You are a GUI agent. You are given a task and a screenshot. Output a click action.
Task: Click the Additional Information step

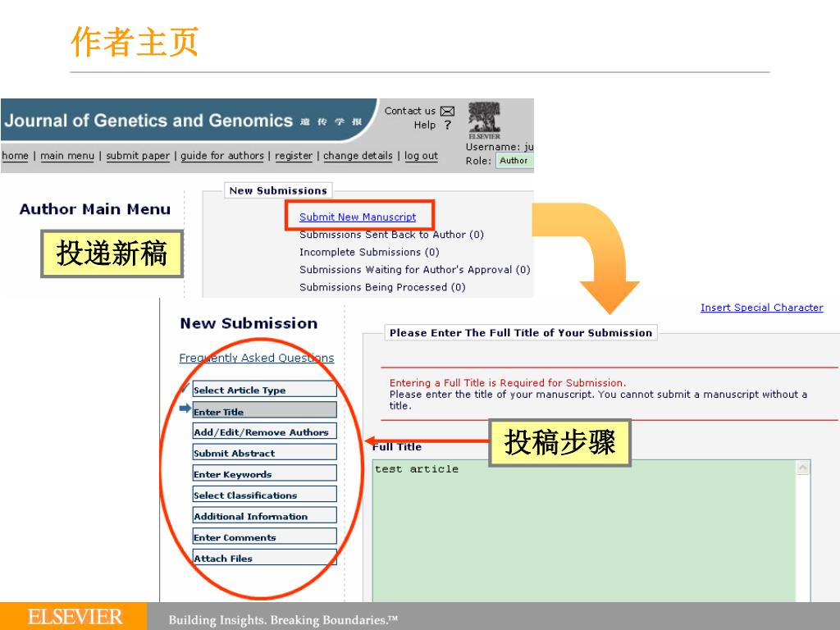tap(265, 515)
